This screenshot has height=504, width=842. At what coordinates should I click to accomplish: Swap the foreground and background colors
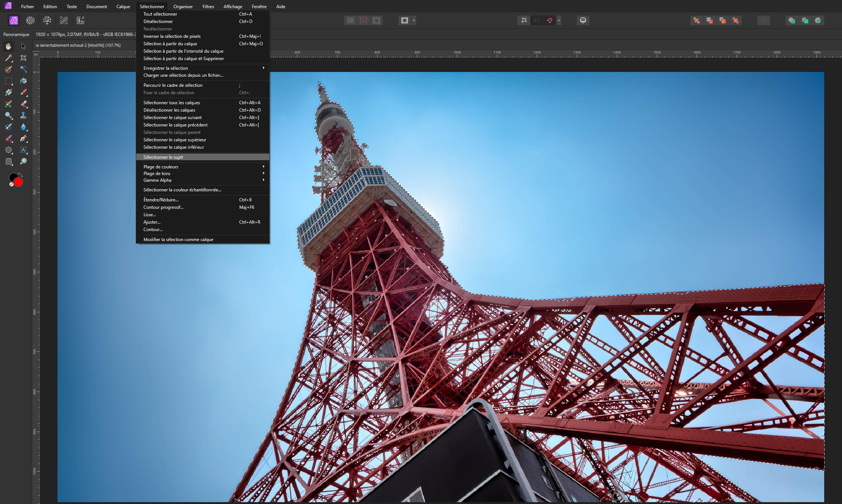21,175
